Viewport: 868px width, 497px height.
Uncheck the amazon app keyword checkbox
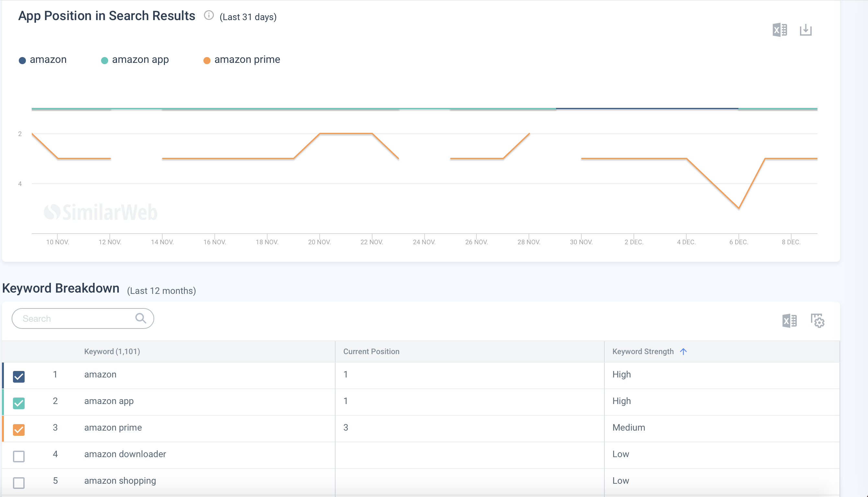[19, 403]
